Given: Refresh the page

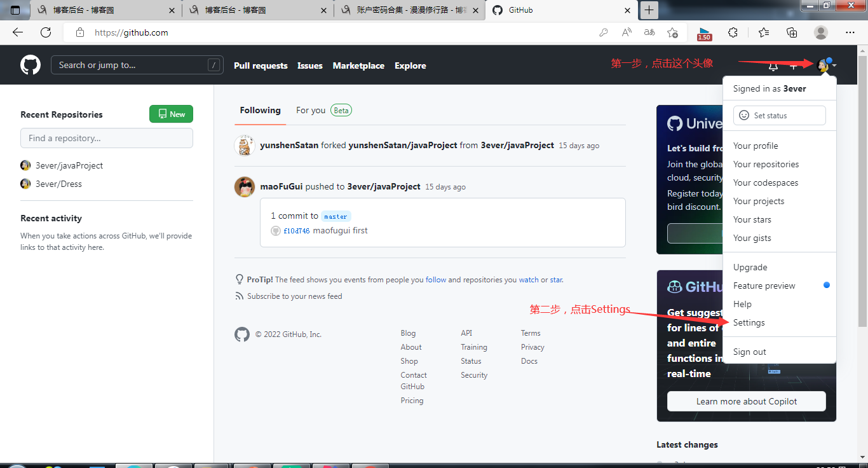Looking at the screenshot, I should [46, 32].
